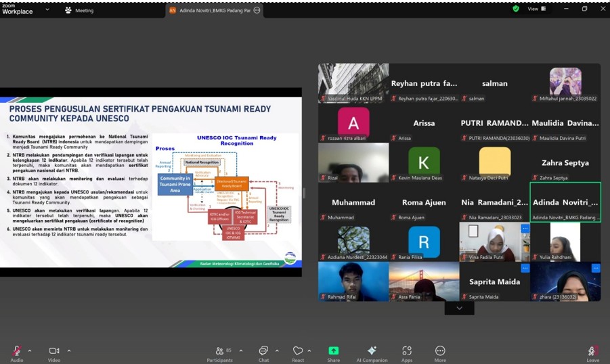Unmute microphone with the Audio button
610x364 pixels.
17,353
